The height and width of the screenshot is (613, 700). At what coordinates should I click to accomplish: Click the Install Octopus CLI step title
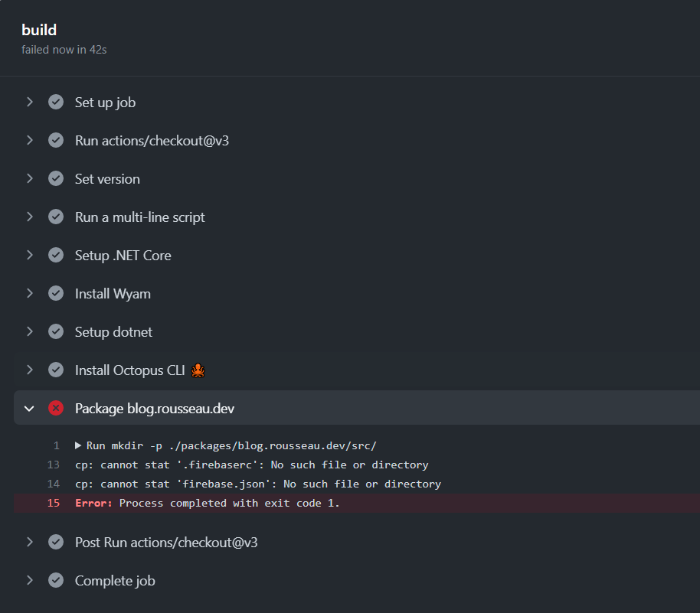(x=129, y=370)
